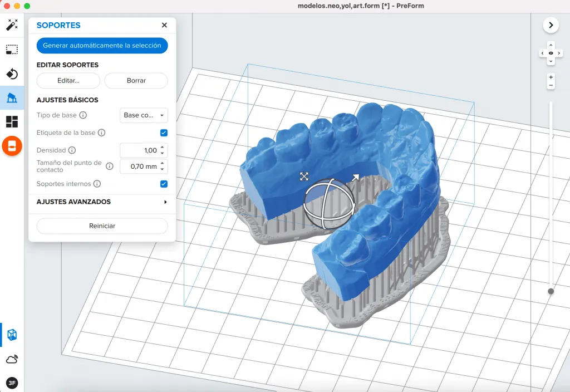Select the Size tool in sidebar

(x=12, y=50)
